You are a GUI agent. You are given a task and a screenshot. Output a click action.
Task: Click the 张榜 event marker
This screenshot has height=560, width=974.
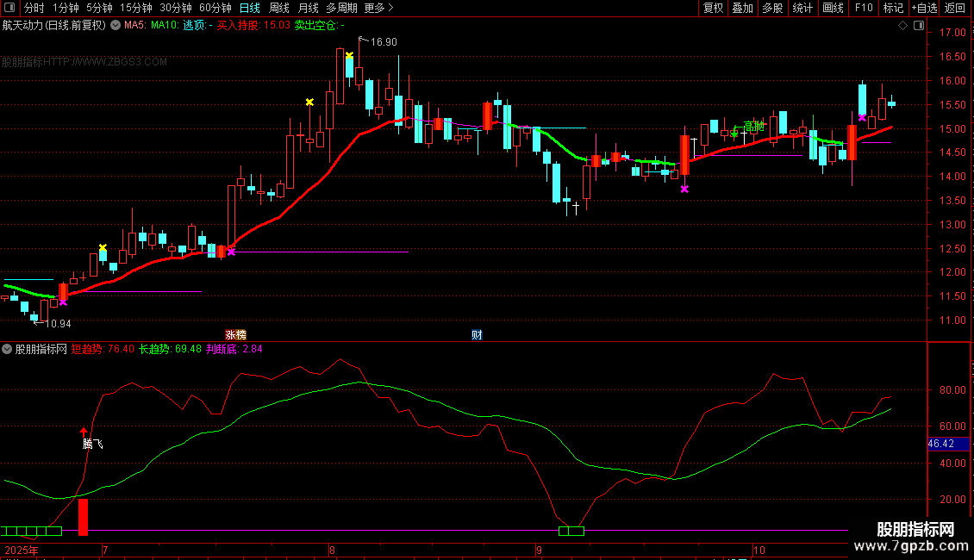(235, 334)
